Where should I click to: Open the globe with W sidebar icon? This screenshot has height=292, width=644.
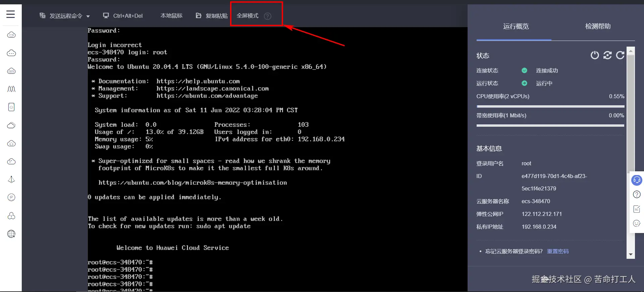[x=11, y=234]
